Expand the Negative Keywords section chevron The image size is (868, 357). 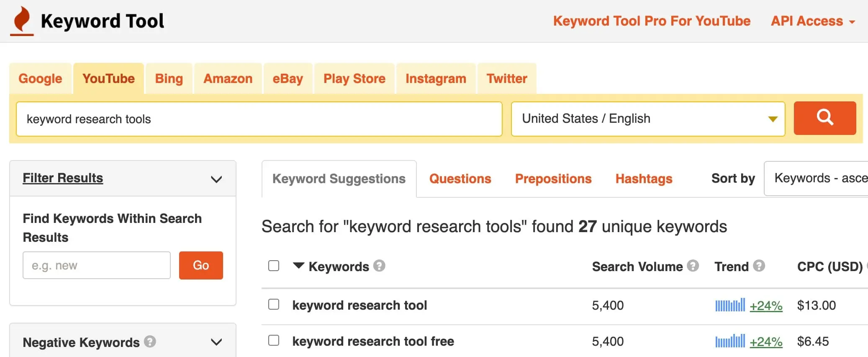[x=216, y=342]
